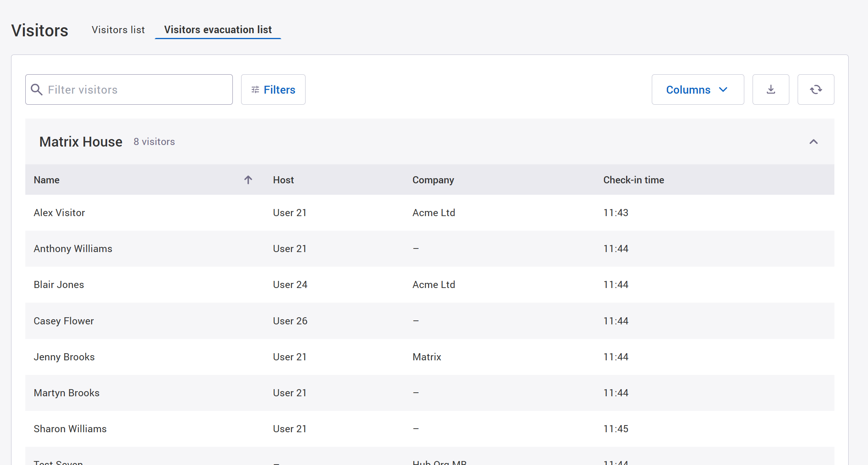This screenshot has width=868, height=465.
Task: Click the refresh list icon button
Action: pyautogui.click(x=816, y=90)
